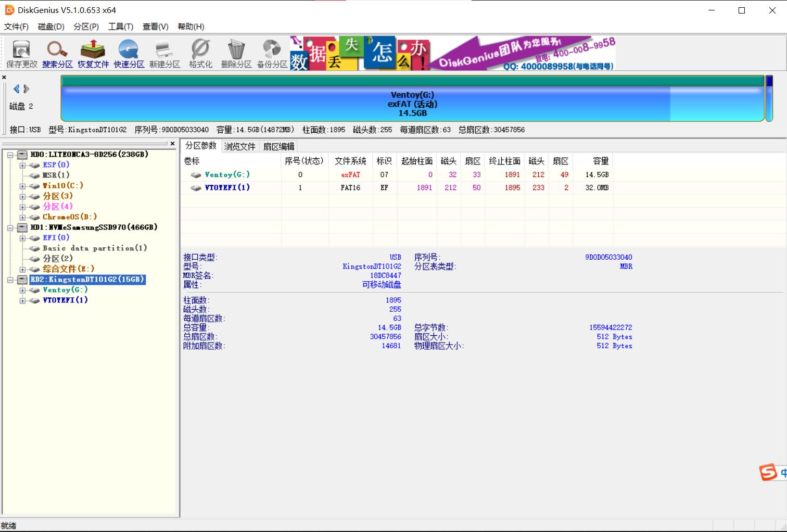Select ChromeOS(D:) in the disk tree
Viewport: 787px width, 532px height.
pyautogui.click(x=70, y=217)
